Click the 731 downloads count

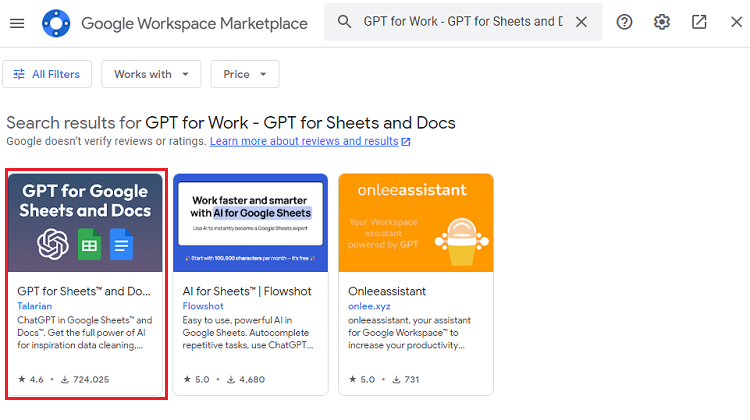(406, 379)
